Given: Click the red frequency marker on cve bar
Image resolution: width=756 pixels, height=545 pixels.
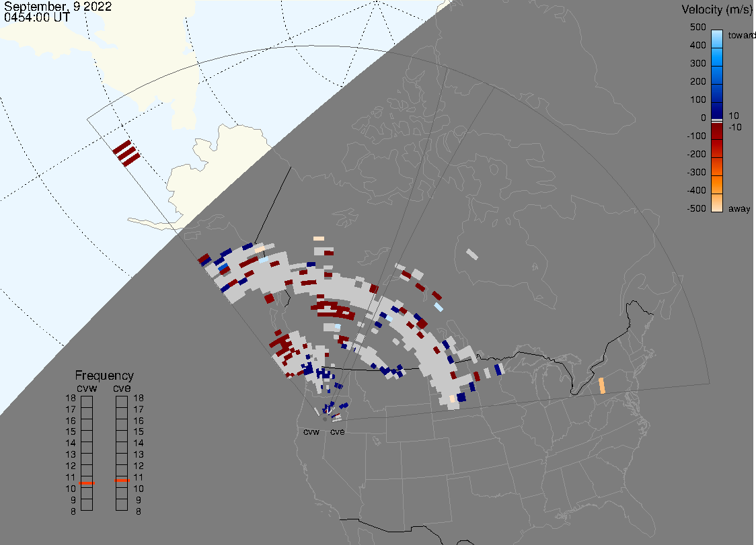Looking at the screenshot, I should 122,480.
